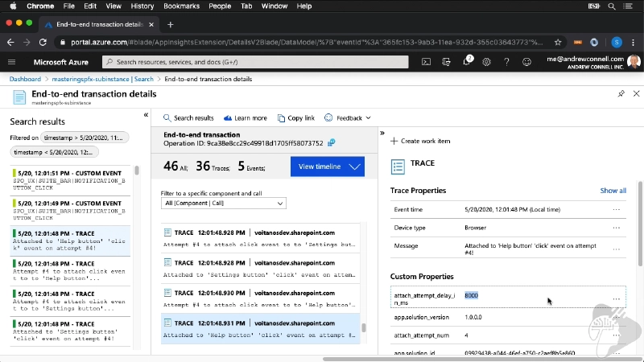
Task: Close the End-to-end transaction details blade
Action: (636, 93)
